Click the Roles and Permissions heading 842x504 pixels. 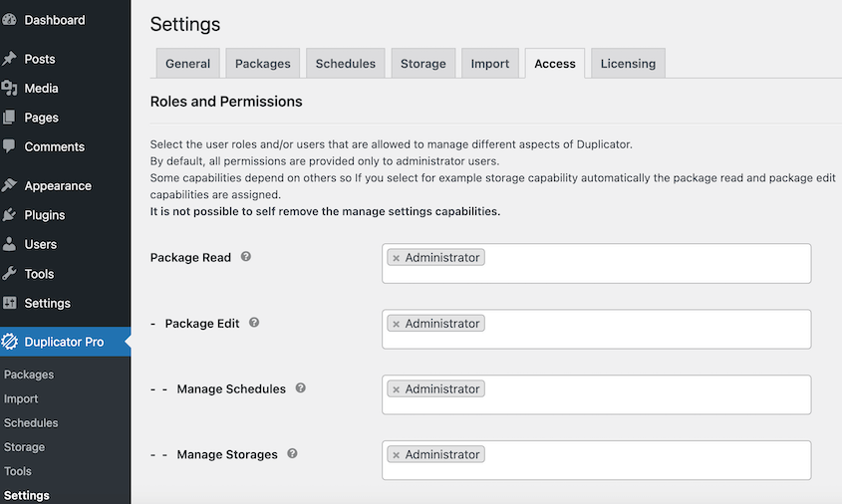pyautogui.click(x=226, y=102)
